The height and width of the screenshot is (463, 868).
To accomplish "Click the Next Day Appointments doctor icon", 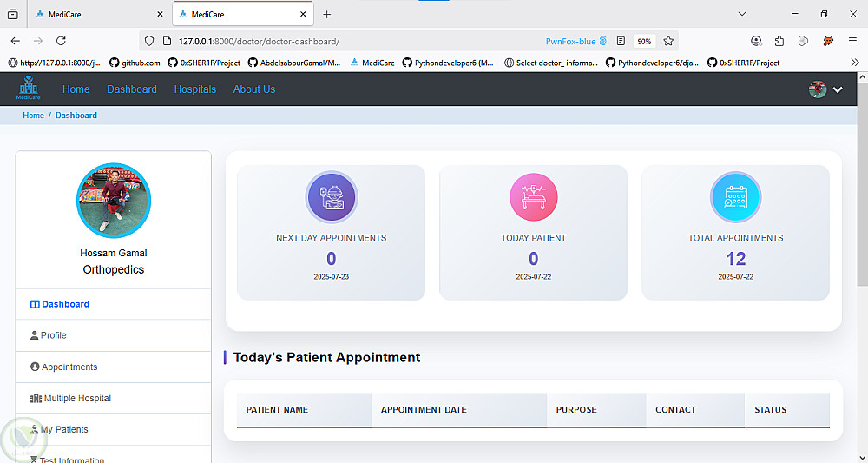I will [331, 197].
